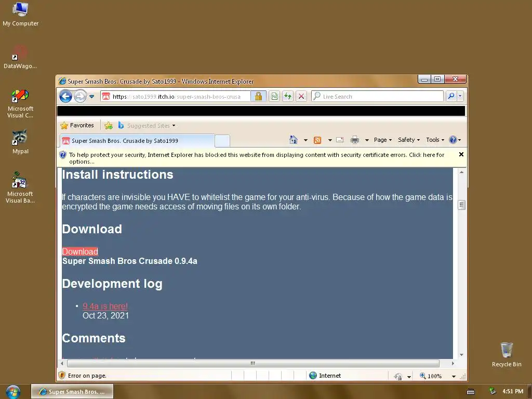
Task: Open the Help question mark menu
Action: point(455,140)
